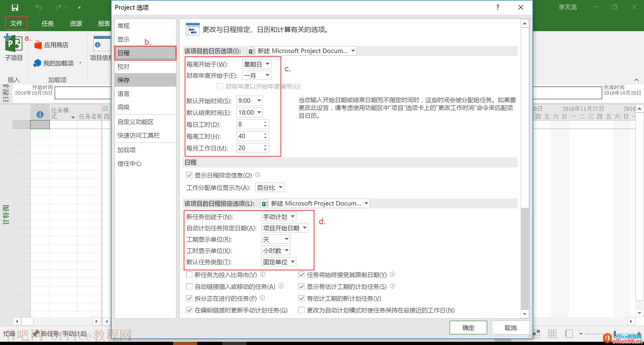Click 取消 to discard options
This screenshot has width=644, height=345.
510,327
